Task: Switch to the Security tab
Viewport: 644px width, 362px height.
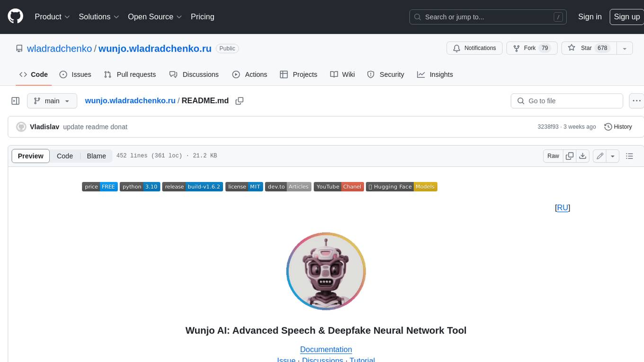Action: click(x=385, y=74)
